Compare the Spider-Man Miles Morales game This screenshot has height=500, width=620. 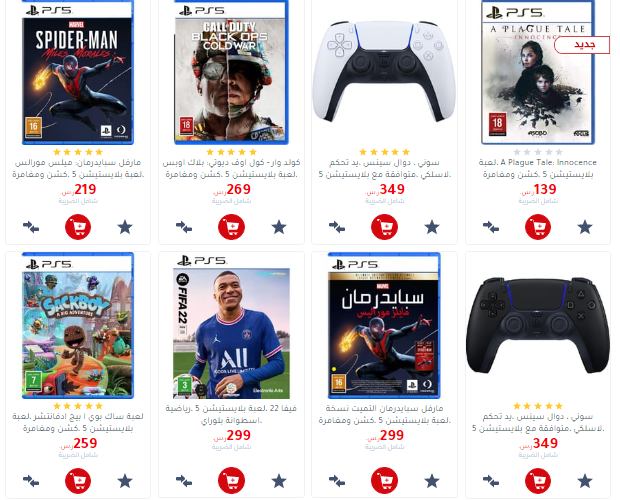click(x=31, y=227)
